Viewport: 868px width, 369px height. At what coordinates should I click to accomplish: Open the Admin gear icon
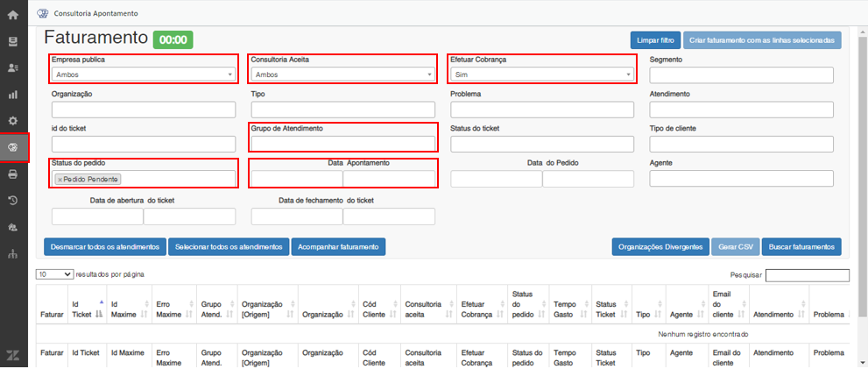point(13,120)
